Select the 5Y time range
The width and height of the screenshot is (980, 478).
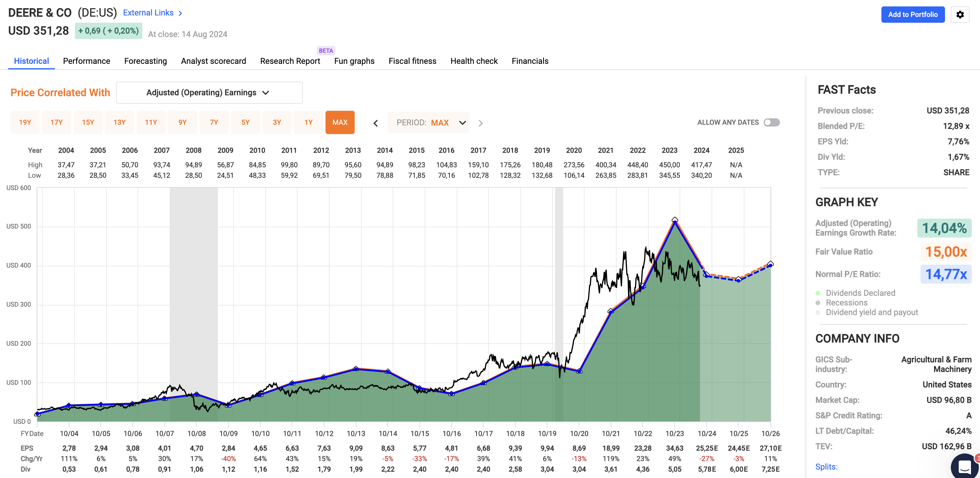(x=245, y=122)
